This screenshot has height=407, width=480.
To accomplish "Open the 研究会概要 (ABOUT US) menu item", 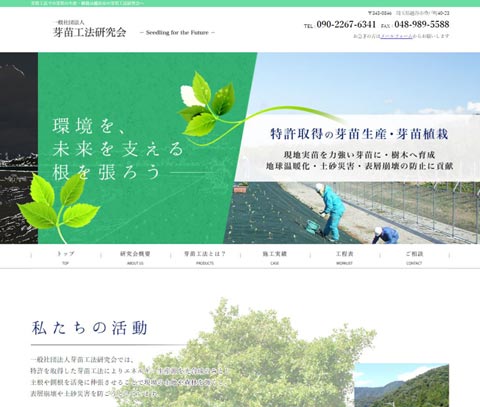I will pos(135,257).
